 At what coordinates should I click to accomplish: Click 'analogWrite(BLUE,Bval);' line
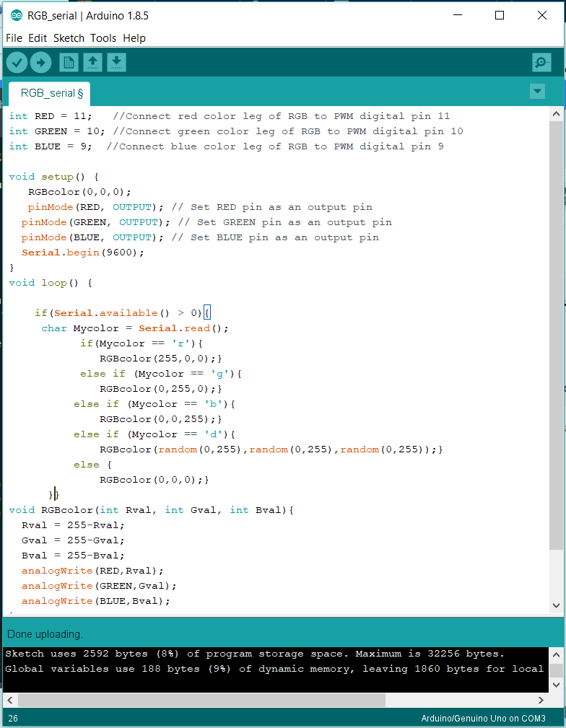tap(96, 601)
